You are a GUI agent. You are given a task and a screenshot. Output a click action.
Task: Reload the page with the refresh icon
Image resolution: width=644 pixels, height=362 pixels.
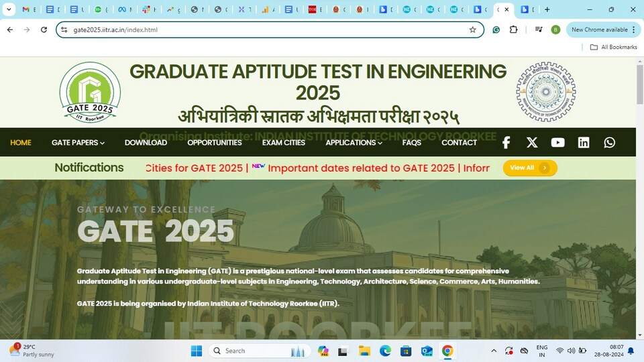click(x=44, y=29)
